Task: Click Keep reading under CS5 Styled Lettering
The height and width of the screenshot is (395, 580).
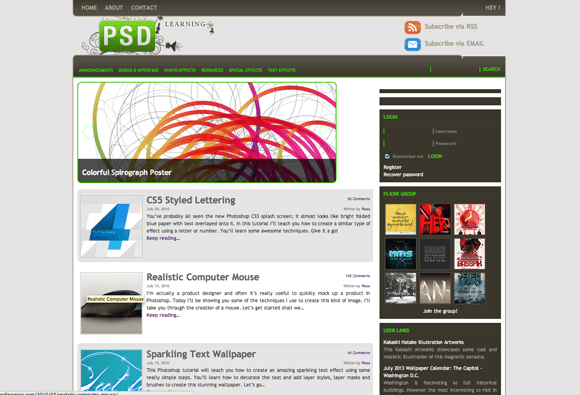Action: coord(163,238)
